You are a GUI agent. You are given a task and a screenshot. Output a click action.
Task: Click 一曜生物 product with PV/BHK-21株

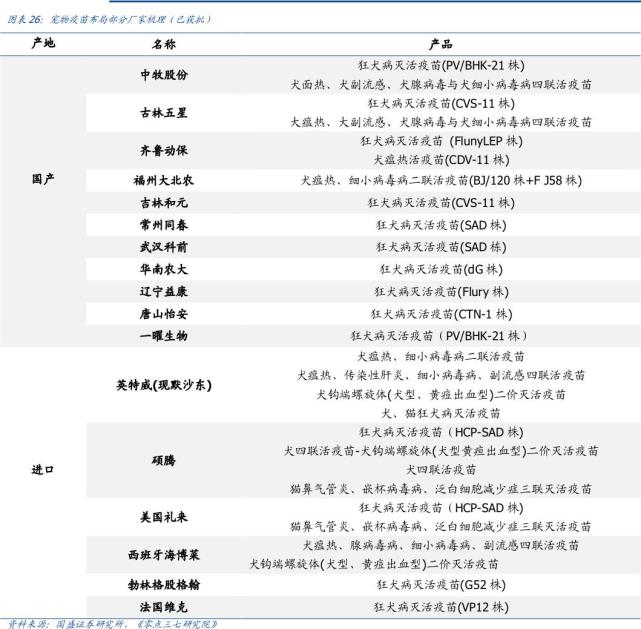tap(439, 336)
